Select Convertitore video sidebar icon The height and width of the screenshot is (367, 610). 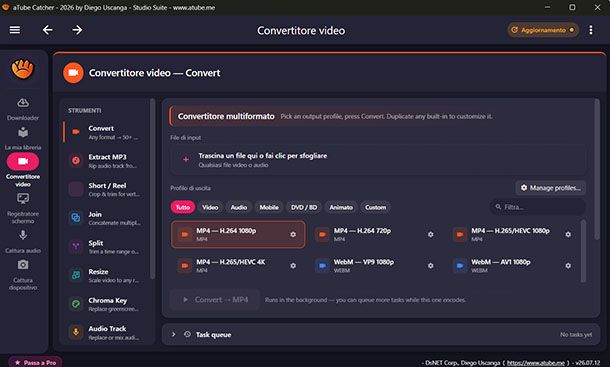click(x=23, y=162)
